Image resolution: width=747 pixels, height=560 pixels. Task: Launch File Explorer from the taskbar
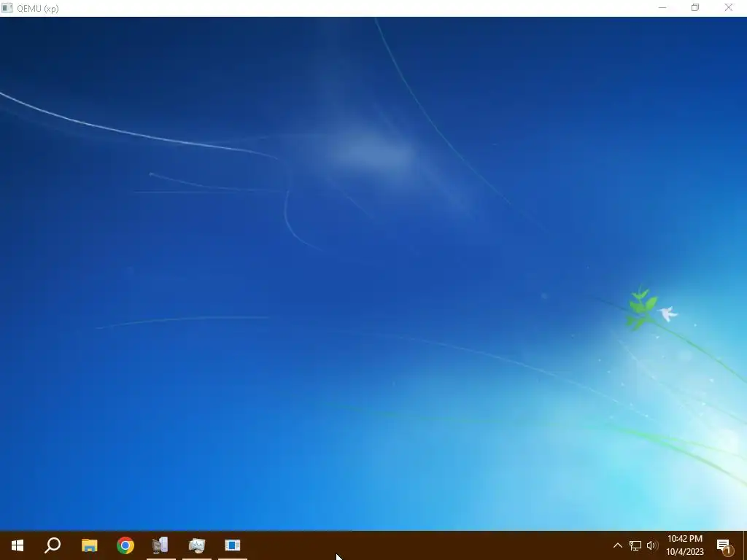coord(89,545)
